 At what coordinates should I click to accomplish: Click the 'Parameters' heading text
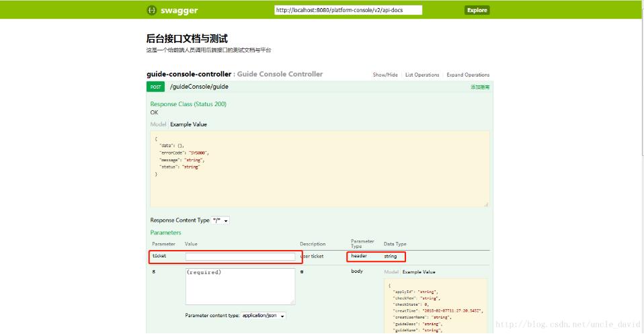165,233
